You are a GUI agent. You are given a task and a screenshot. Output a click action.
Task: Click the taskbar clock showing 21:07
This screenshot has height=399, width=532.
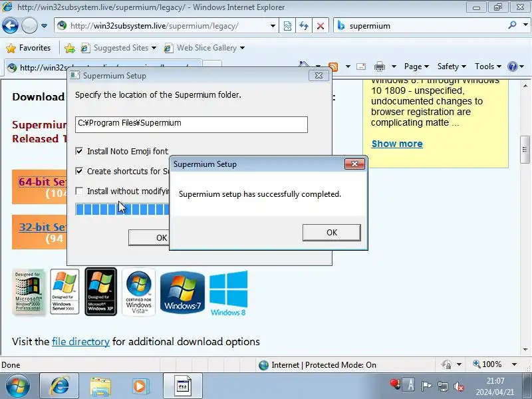tap(495, 386)
